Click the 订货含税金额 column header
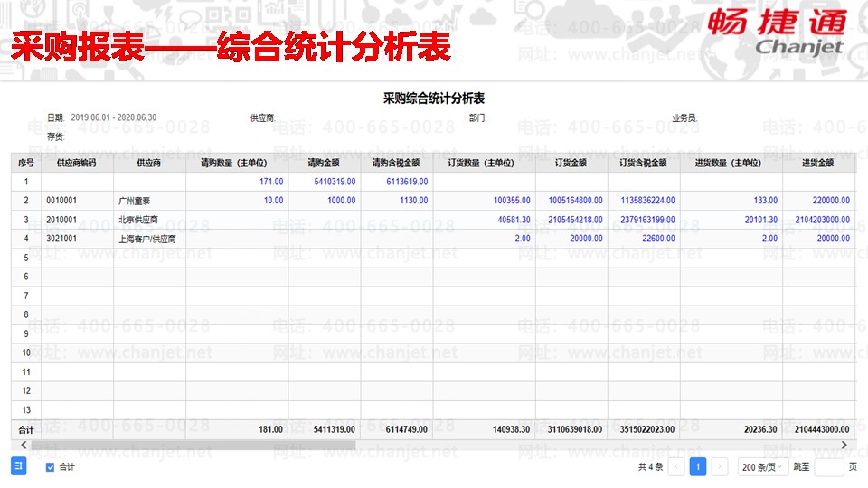868x488 pixels. click(x=643, y=163)
